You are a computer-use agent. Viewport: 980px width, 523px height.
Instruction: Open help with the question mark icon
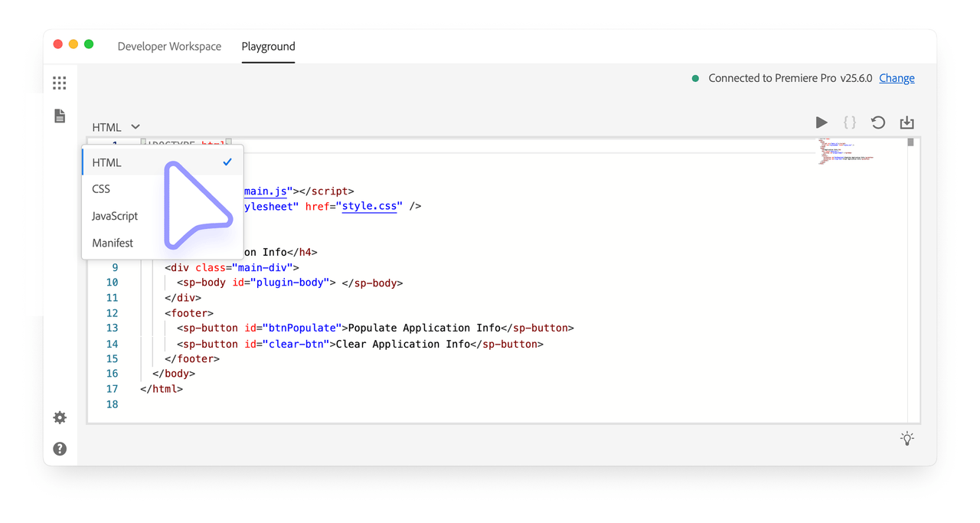tap(59, 448)
